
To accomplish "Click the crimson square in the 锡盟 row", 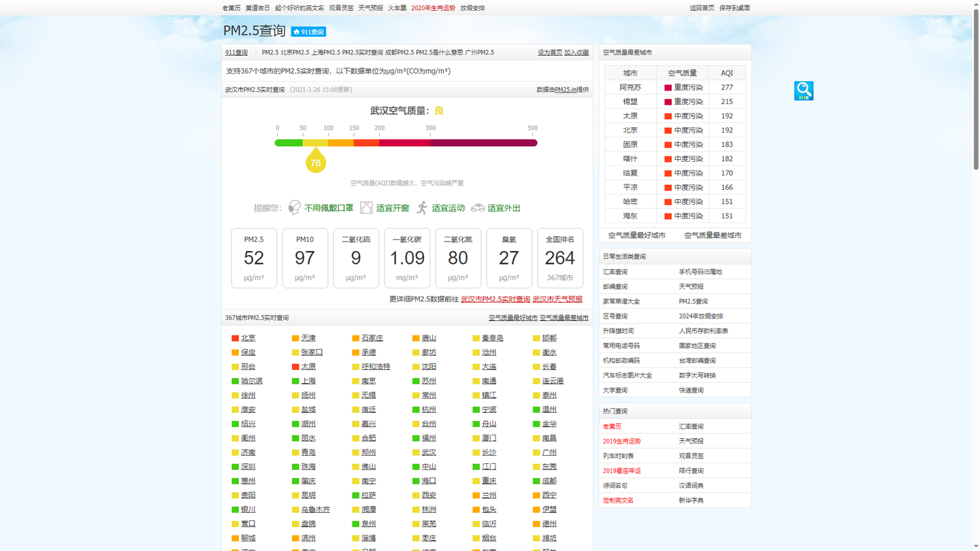I will pyautogui.click(x=668, y=102).
